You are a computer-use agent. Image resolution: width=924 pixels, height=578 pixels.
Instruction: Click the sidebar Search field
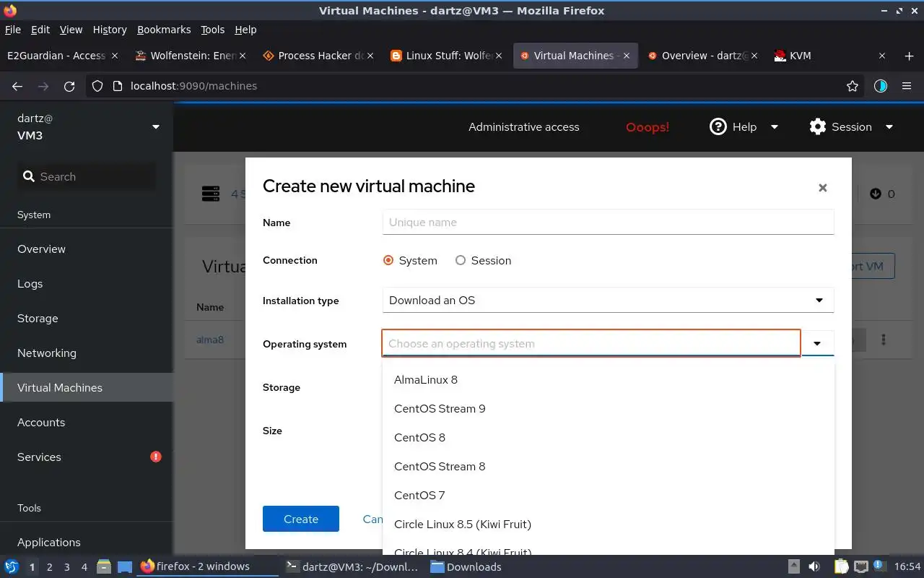tap(87, 176)
